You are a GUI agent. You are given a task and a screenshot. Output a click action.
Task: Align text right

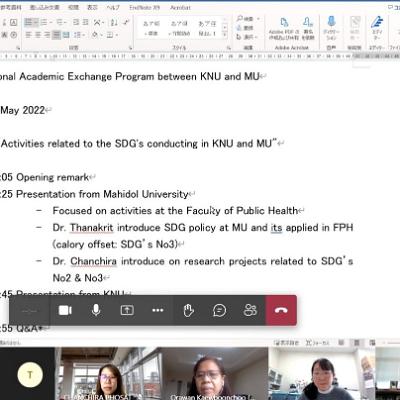47,35
